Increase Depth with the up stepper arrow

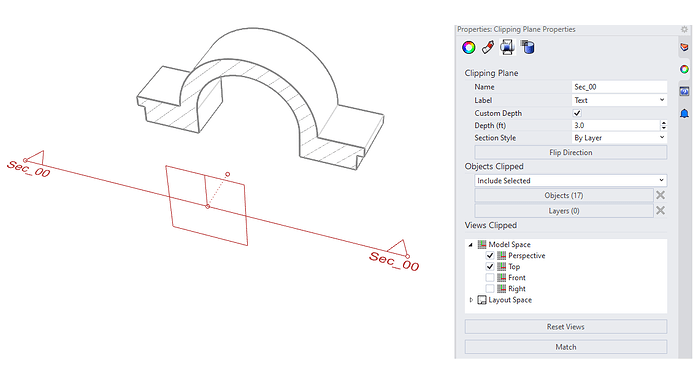[664, 123]
